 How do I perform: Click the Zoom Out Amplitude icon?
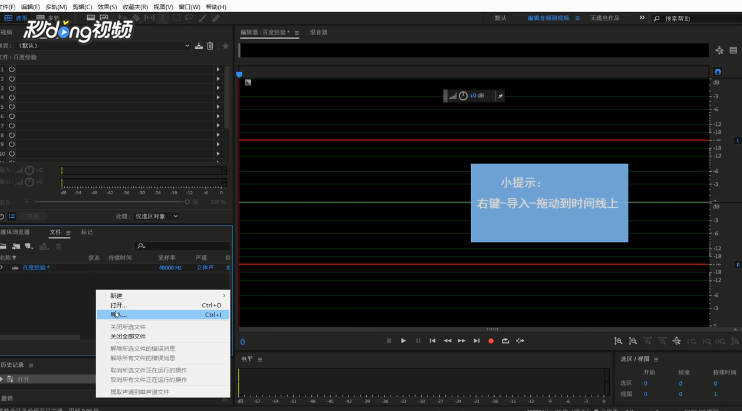coord(633,341)
